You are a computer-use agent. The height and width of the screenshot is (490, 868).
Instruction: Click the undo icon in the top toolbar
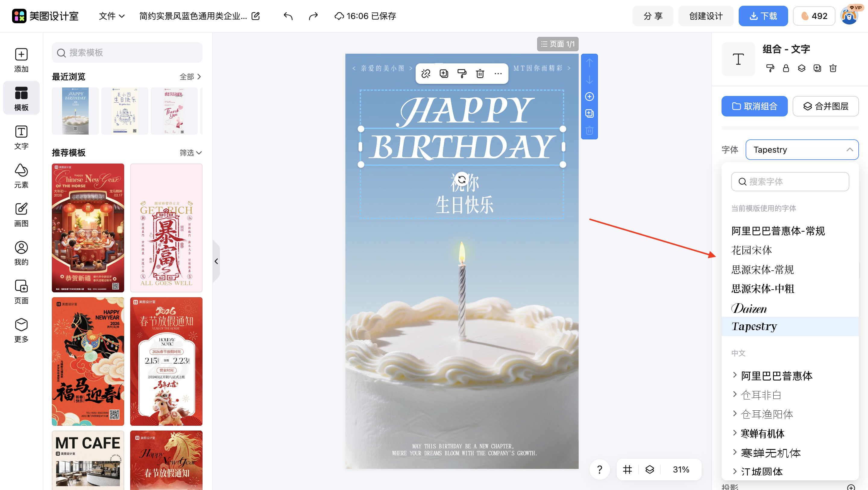[x=288, y=16]
